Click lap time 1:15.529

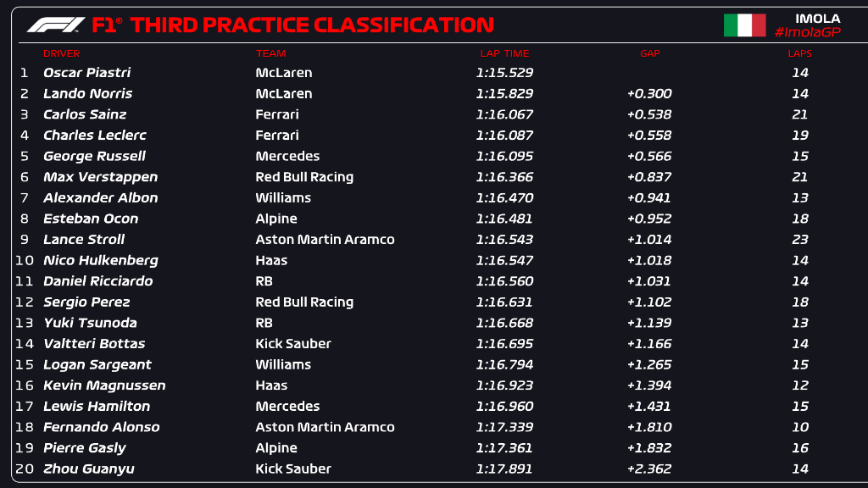click(504, 73)
